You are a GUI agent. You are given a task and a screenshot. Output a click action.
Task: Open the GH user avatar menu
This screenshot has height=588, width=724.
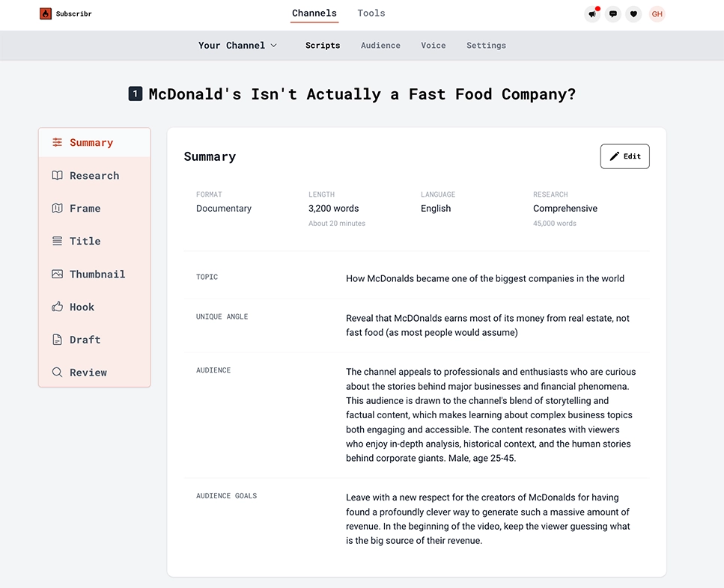point(657,13)
